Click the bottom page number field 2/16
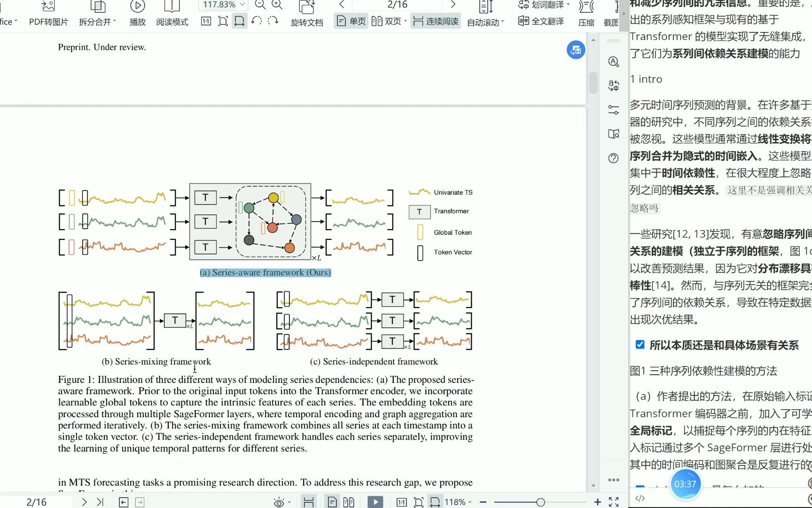 coord(37,502)
